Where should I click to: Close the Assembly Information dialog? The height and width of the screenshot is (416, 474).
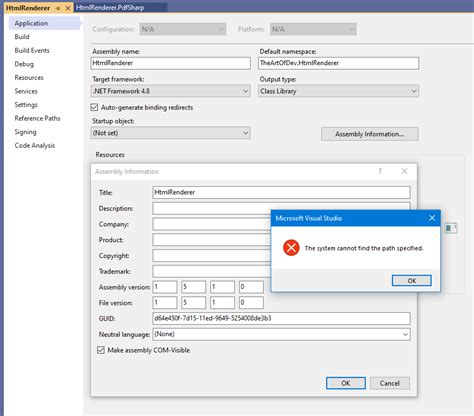404,171
